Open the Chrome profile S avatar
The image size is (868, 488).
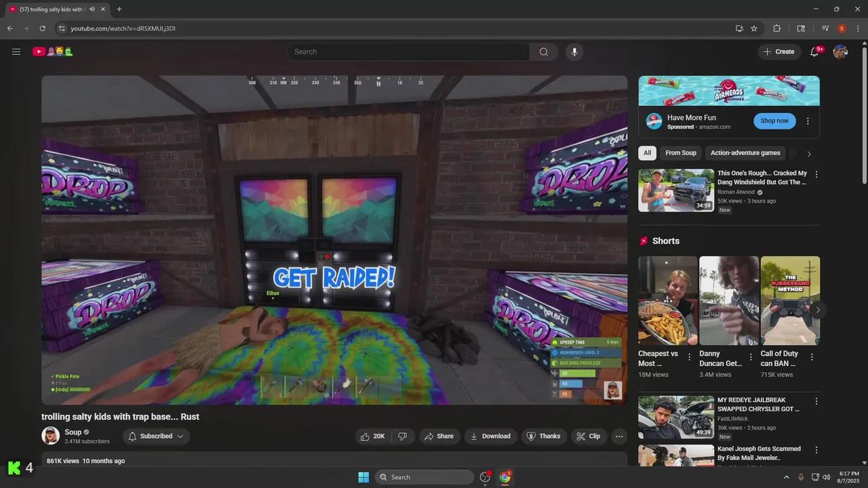842,28
